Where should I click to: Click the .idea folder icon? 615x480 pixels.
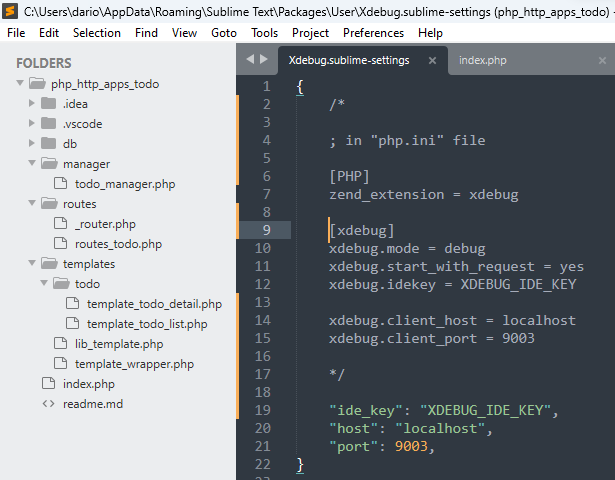(49, 104)
